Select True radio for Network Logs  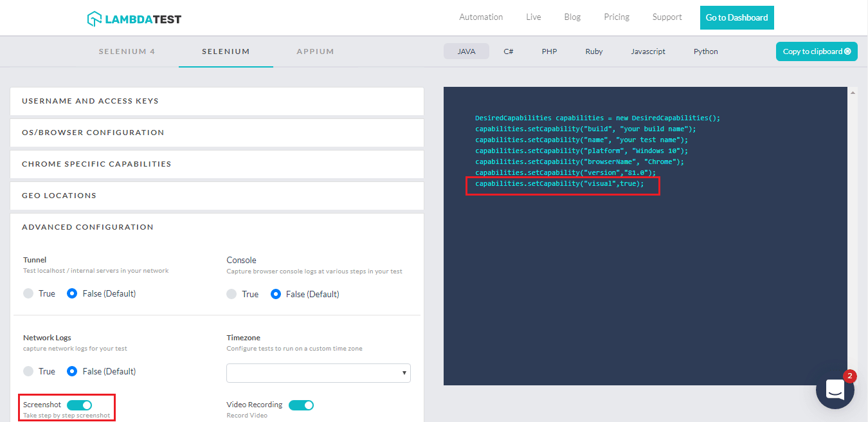pyautogui.click(x=28, y=371)
